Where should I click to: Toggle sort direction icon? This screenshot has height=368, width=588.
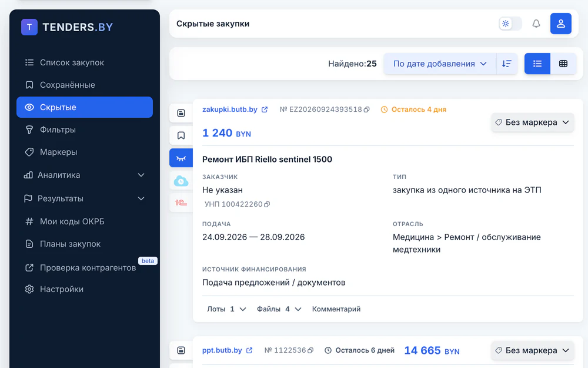point(507,64)
